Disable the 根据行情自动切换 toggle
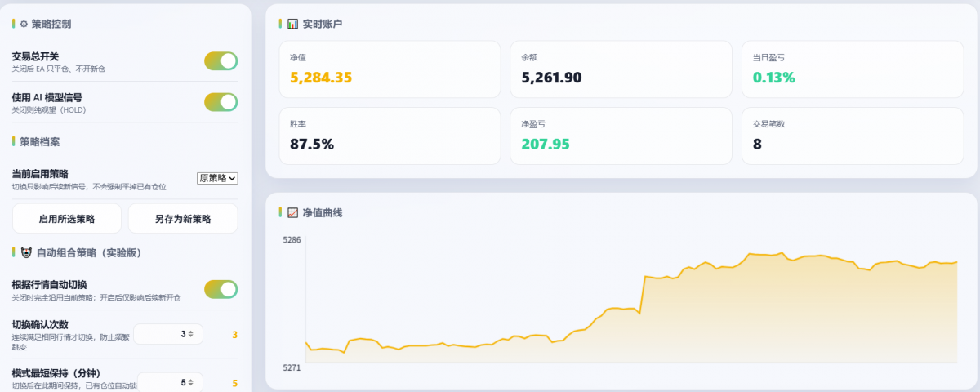The width and height of the screenshot is (980, 392). (x=220, y=289)
